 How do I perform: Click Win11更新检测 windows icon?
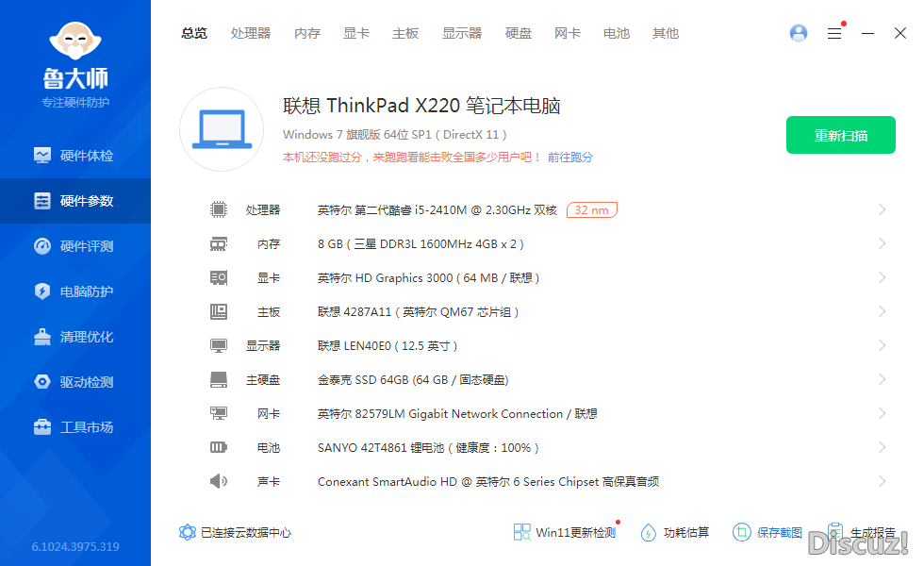(522, 532)
